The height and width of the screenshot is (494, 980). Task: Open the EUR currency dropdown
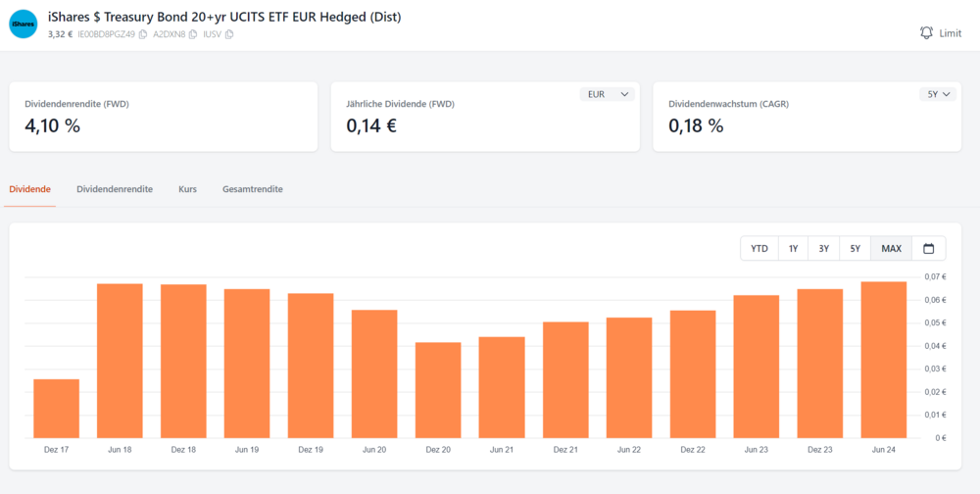click(x=608, y=94)
